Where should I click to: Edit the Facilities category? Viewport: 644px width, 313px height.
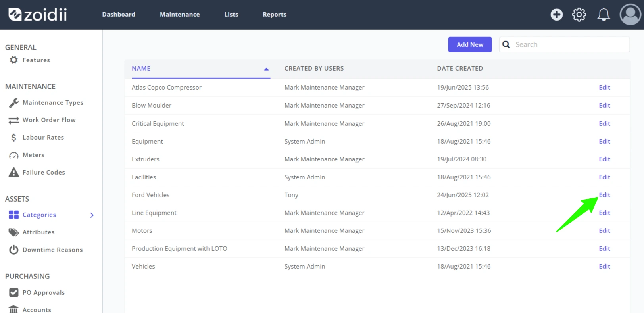pyautogui.click(x=604, y=177)
